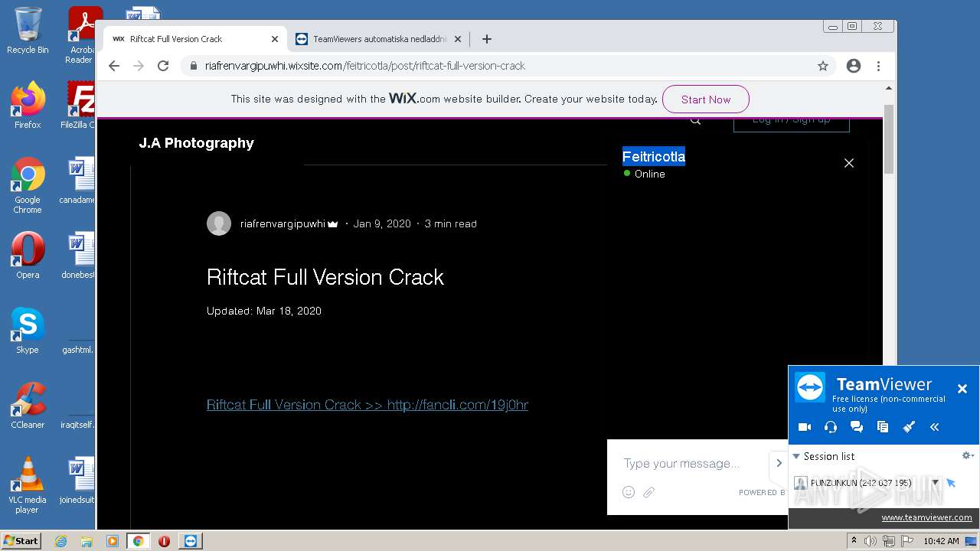
Task: Go back in Chrome
Action: pos(114,66)
